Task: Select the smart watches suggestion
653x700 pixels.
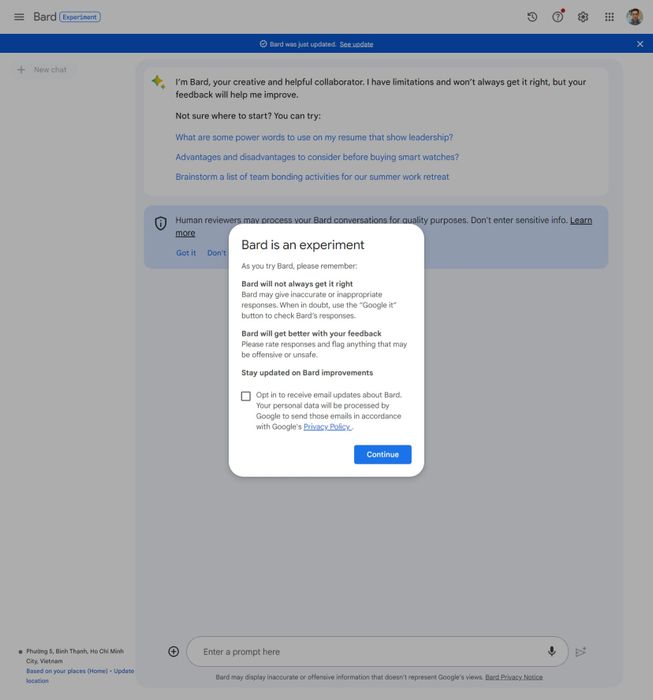Action: tap(317, 157)
